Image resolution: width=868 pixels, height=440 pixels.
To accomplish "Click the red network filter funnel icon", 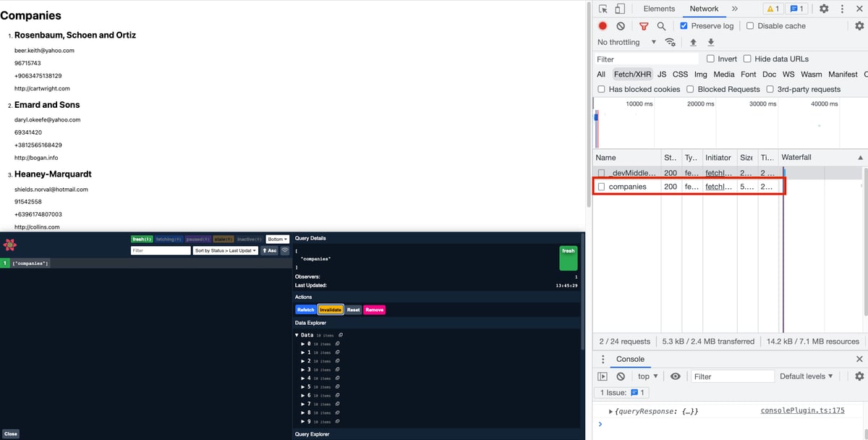I will pos(644,26).
